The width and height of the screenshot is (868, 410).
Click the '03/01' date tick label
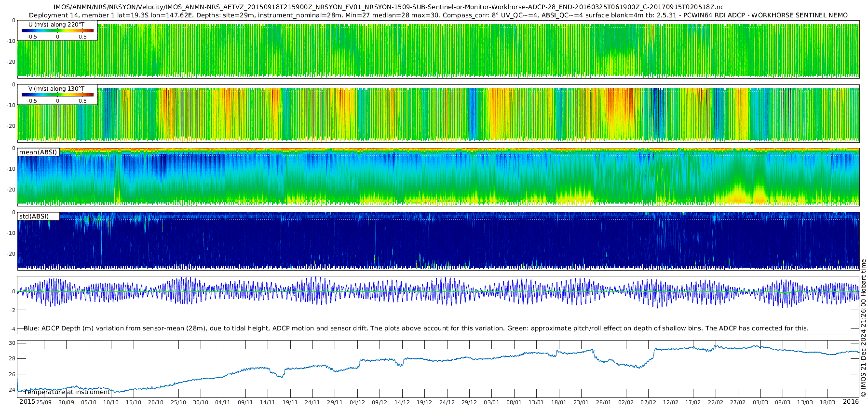tap(492, 402)
